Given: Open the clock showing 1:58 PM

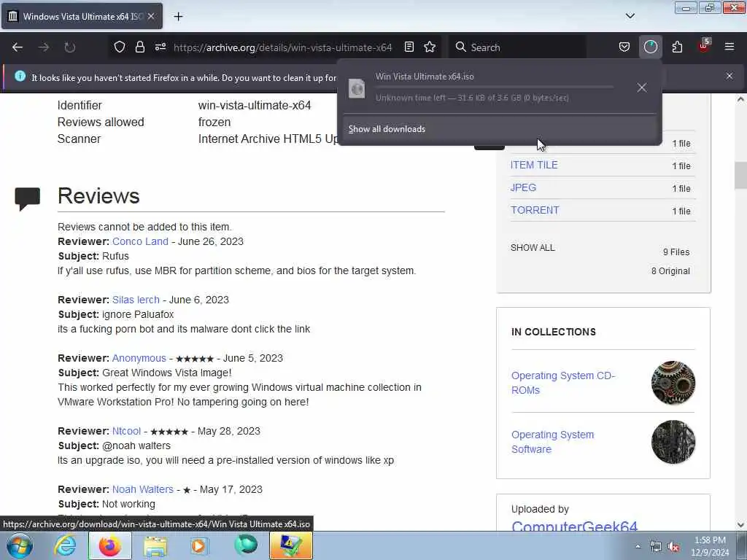Looking at the screenshot, I should [x=710, y=545].
